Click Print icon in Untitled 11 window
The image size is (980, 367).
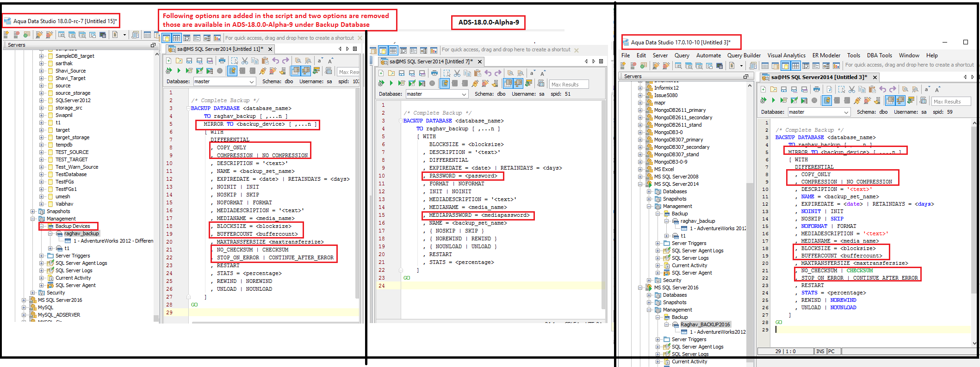(x=222, y=61)
